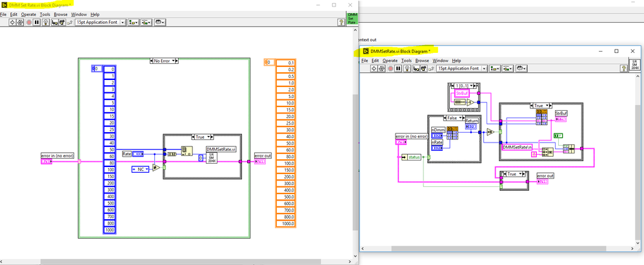Click Run arrow in DMM Set Rate.vi toolbar
The image size is (644, 265).
[x=12, y=22]
